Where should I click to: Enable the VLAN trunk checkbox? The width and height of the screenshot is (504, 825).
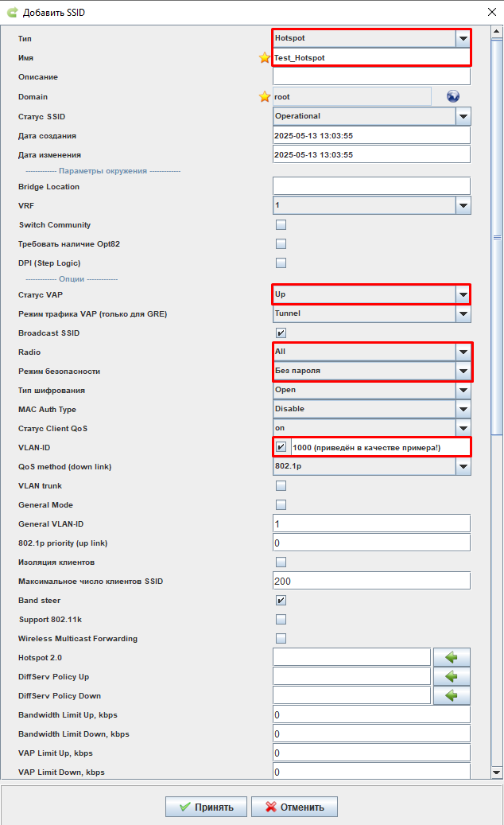pyautogui.click(x=281, y=485)
